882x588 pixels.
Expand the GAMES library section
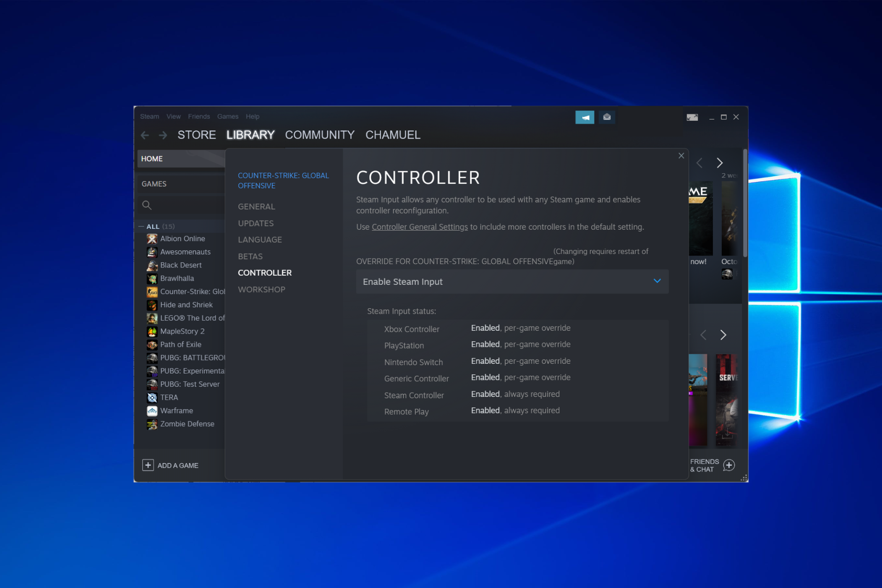pyautogui.click(x=153, y=183)
